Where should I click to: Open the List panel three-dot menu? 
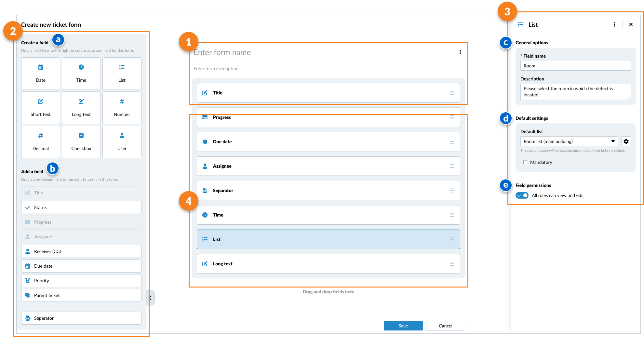[x=614, y=24]
